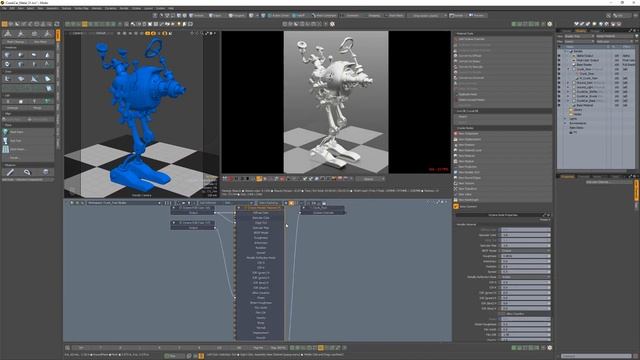Click the gear icon in the top-center toolbar

[332, 24]
